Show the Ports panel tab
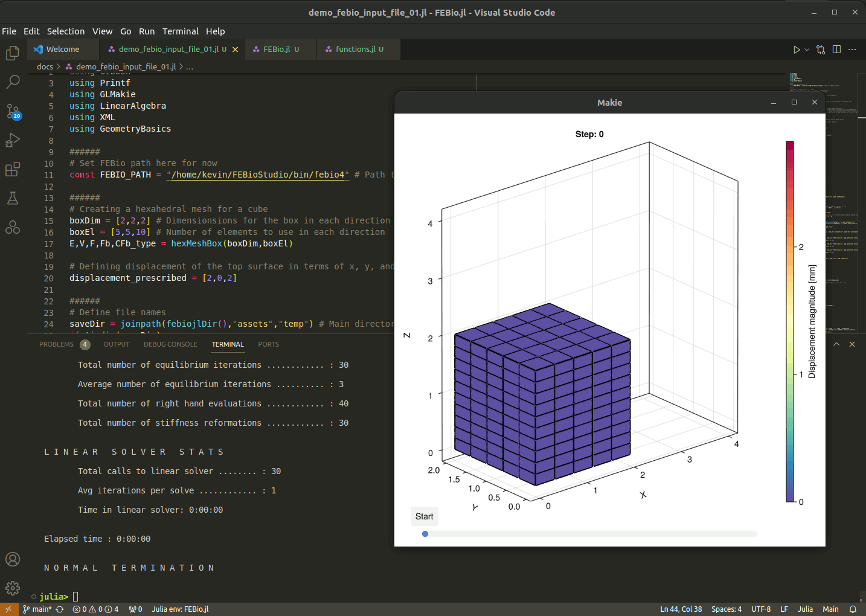Image resolution: width=866 pixels, height=616 pixels. pyautogui.click(x=268, y=344)
